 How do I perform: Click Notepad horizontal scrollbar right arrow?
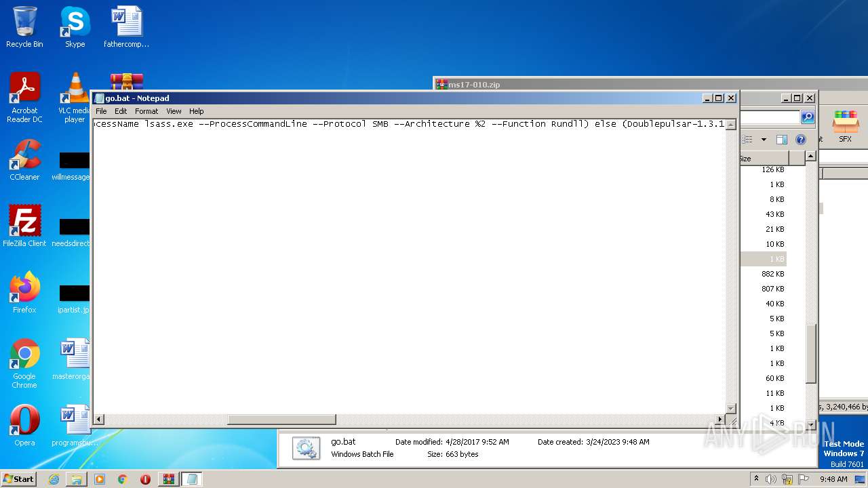coord(719,420)
